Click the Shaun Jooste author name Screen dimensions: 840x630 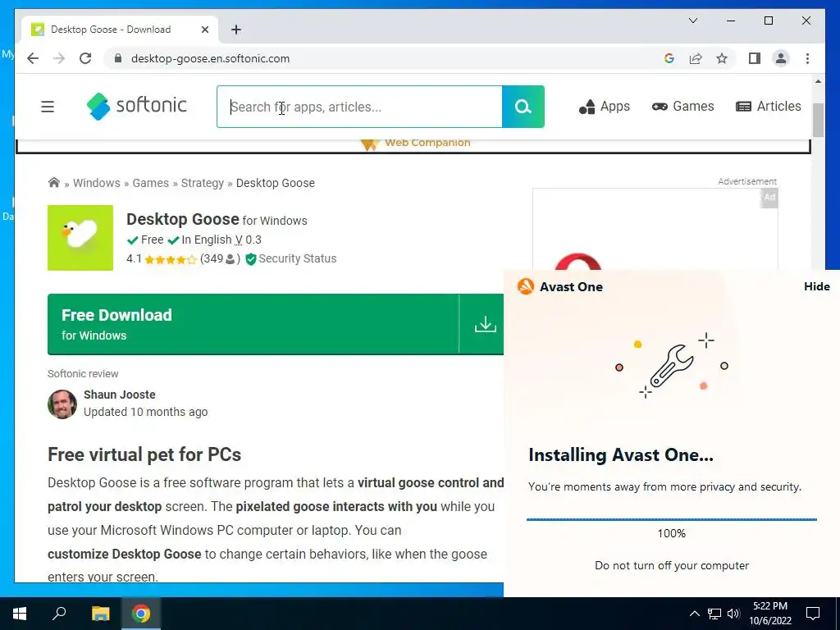tap(120, 395)
